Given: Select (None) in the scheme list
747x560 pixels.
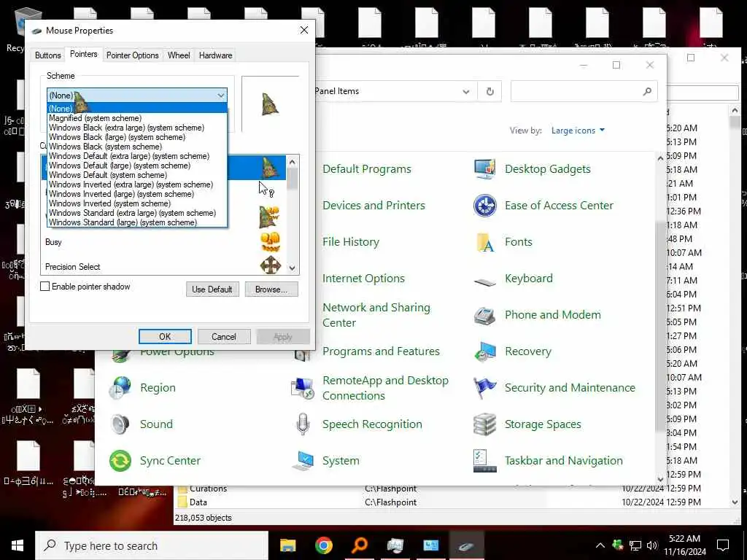Looking at the screenshot, I should click(x=137, y=109).
